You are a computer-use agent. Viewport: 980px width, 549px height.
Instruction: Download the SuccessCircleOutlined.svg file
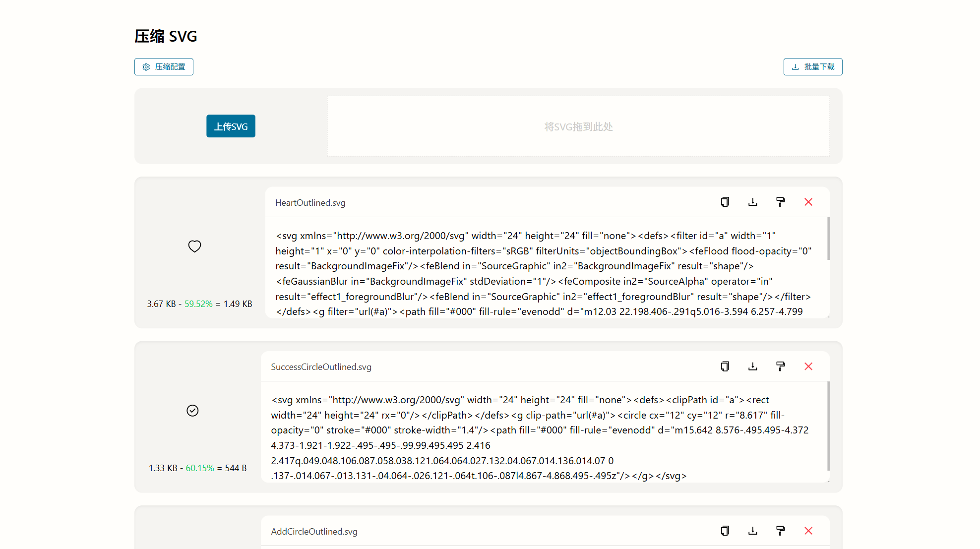pyautogui.click(x=752, y=366)
